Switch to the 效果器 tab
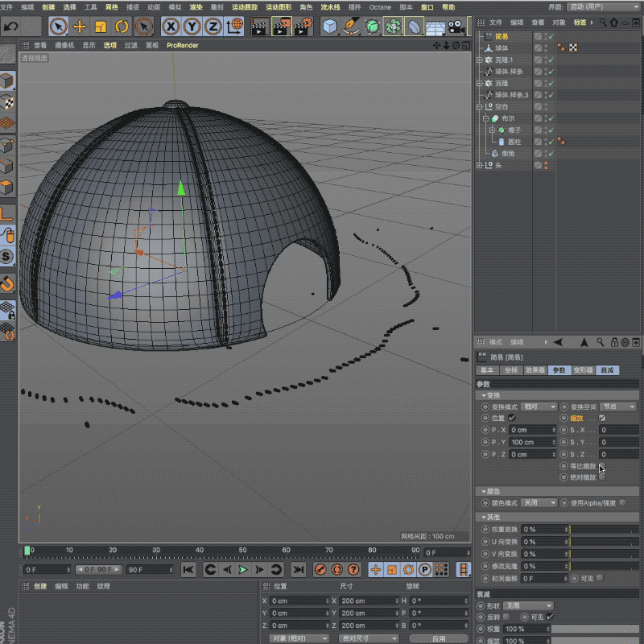This screenshot has width=644, height=644. click(535, 370)
